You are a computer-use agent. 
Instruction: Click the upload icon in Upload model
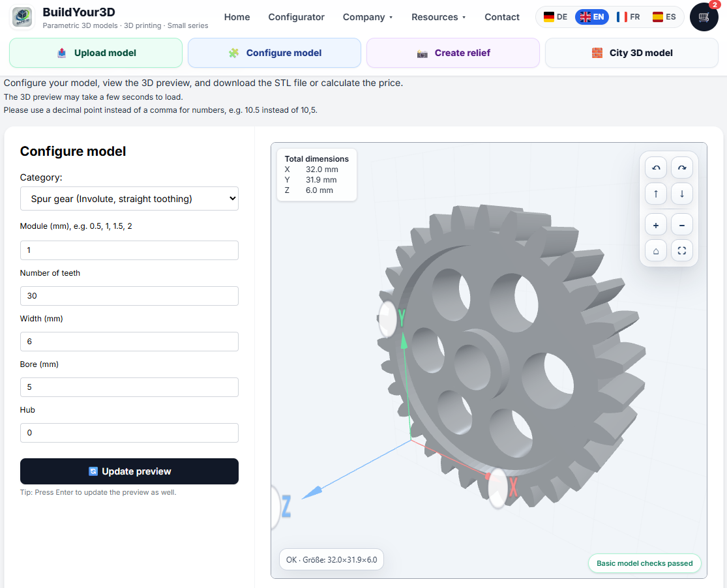click(x=62, y=53)
